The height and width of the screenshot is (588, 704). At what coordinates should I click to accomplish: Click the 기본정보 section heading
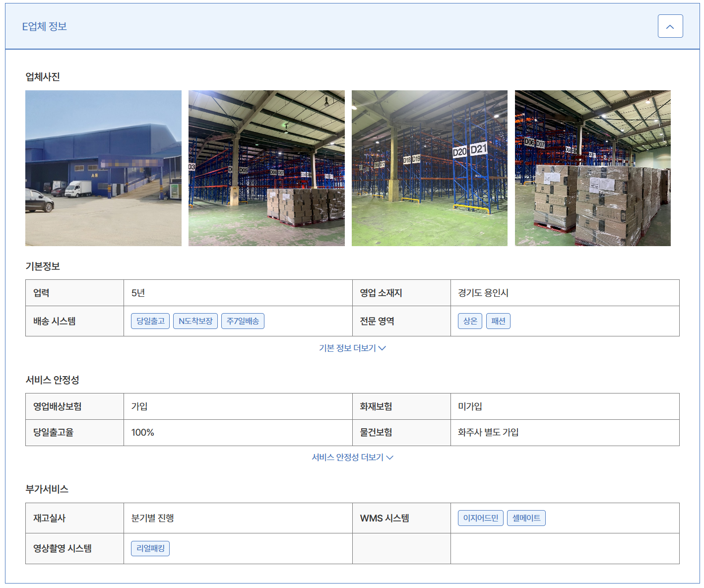point(43,266)
